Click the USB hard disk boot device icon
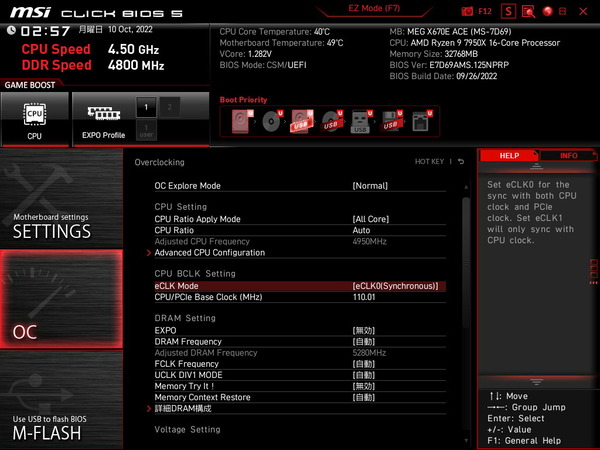The height and width of the screenshot is (450, 600). point(302,122)
